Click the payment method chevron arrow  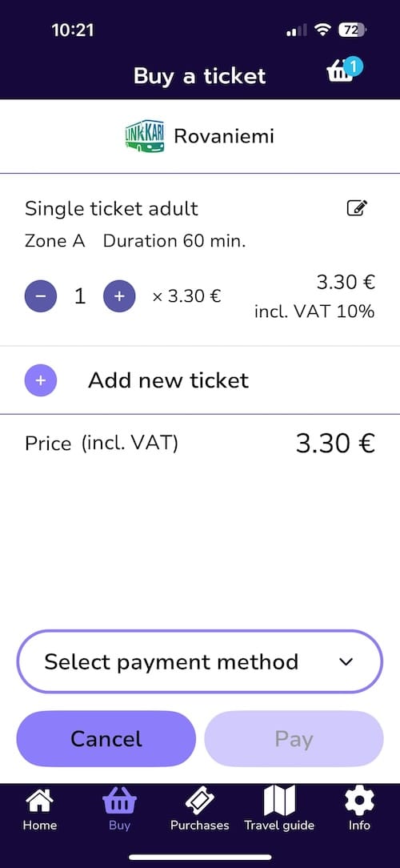point(346,661)
